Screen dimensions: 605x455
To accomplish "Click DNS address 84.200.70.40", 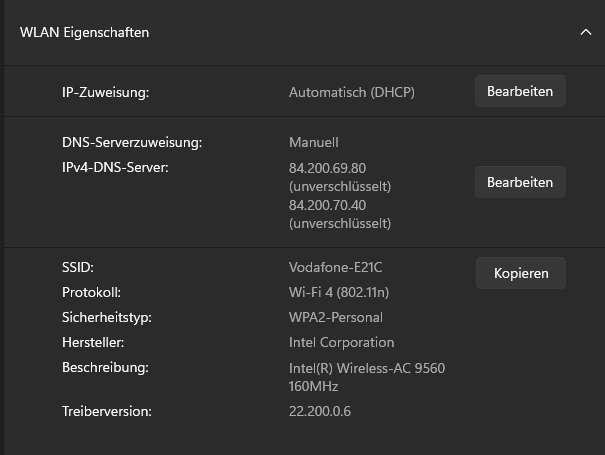I will pos(327,205).
